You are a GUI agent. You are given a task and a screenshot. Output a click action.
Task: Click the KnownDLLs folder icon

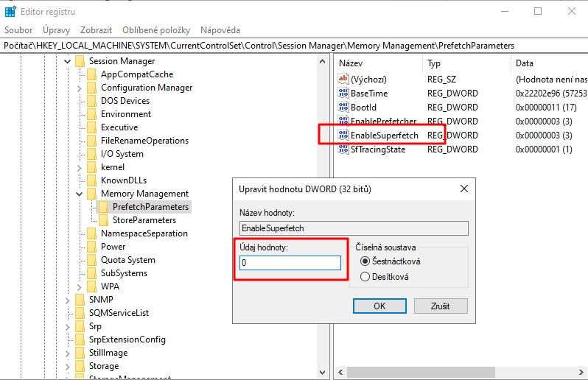point(92,180)
